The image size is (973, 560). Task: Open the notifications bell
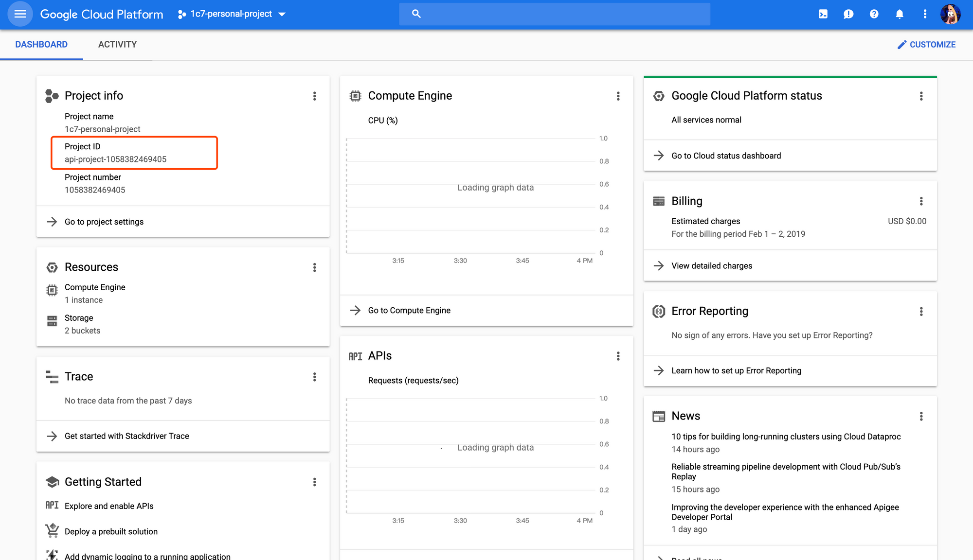[x=900, y=14]
